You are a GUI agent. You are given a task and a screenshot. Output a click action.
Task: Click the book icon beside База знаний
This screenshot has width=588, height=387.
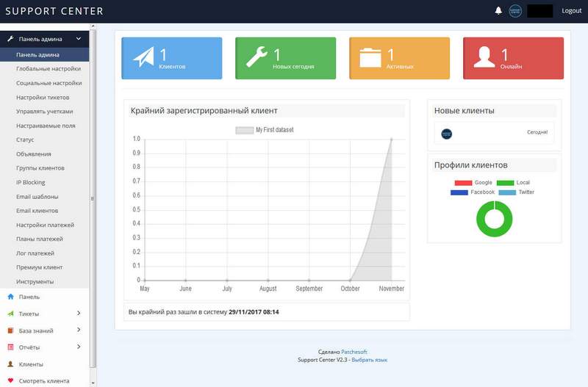10,330
